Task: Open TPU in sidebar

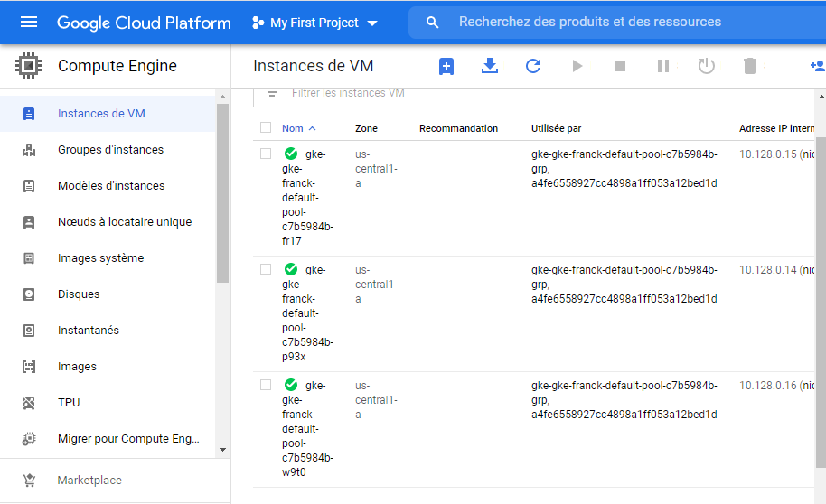Action: tap(108, 402)
